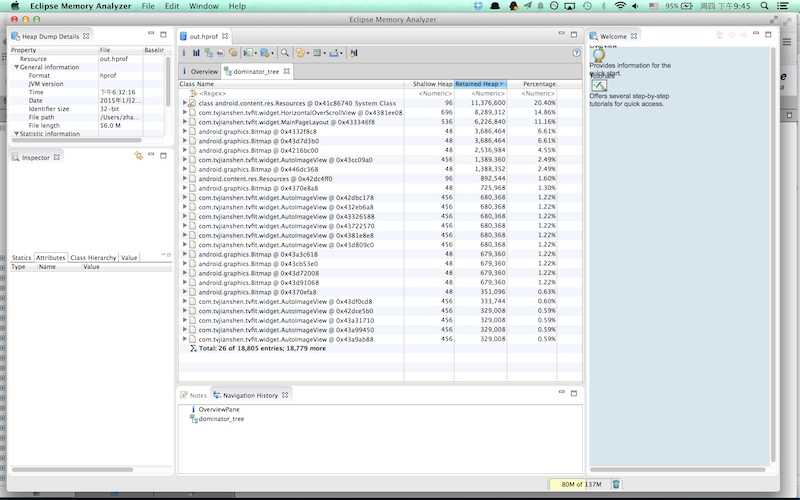Open the macOS Spotlight search icon

[764, 6]
